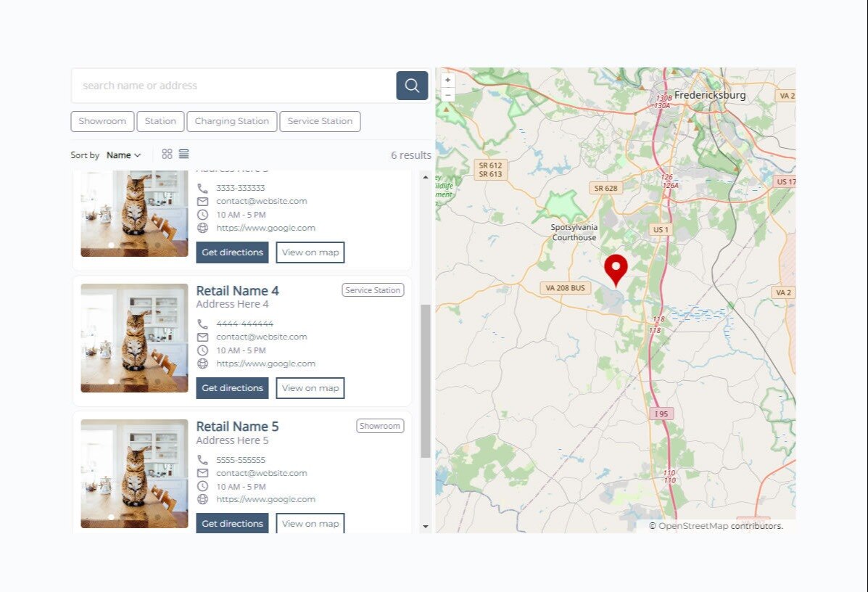Open Retail Name 4 website link

click(x=265, y=363)
